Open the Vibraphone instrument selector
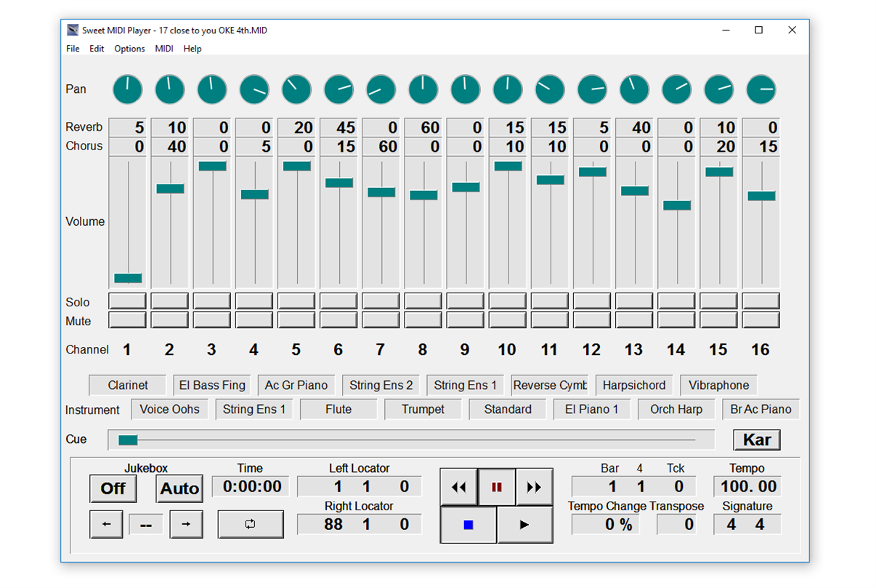 click(x=718, y=385)
